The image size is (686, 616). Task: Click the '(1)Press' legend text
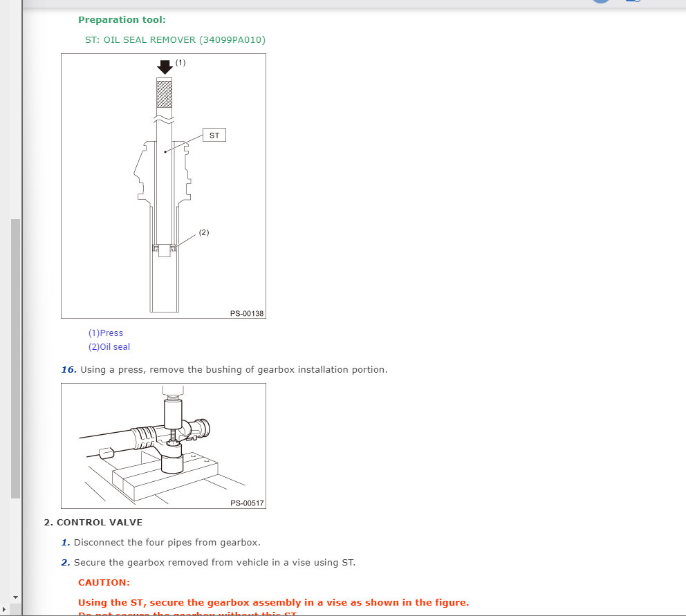pos(106,333)
